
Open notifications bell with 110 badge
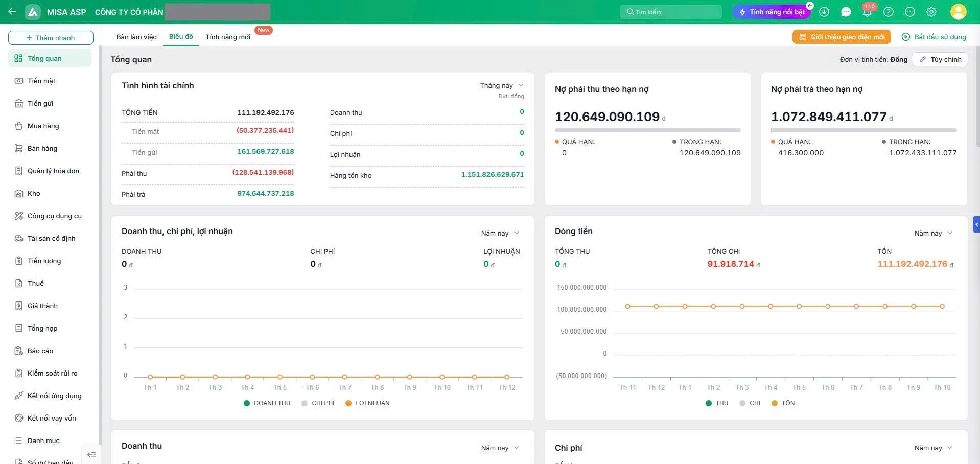pyautogui.click(x=867, y=12)
